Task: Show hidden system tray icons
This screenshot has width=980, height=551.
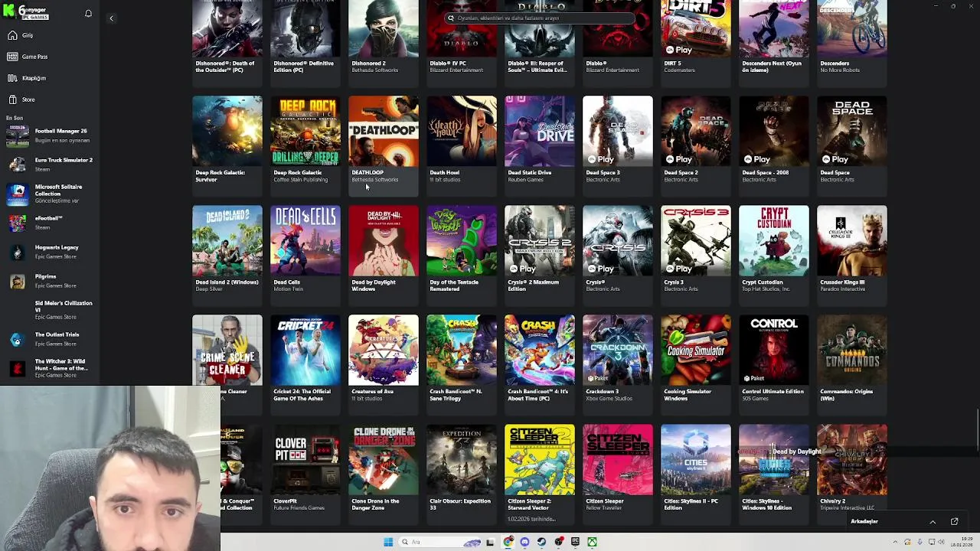Action: [x=895, y=542]
